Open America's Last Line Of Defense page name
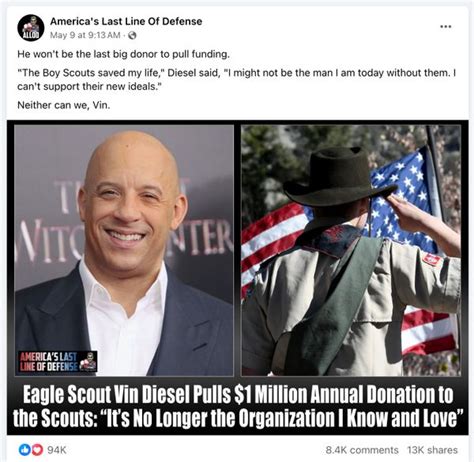 pyautogui.click(x=126, y=21)
